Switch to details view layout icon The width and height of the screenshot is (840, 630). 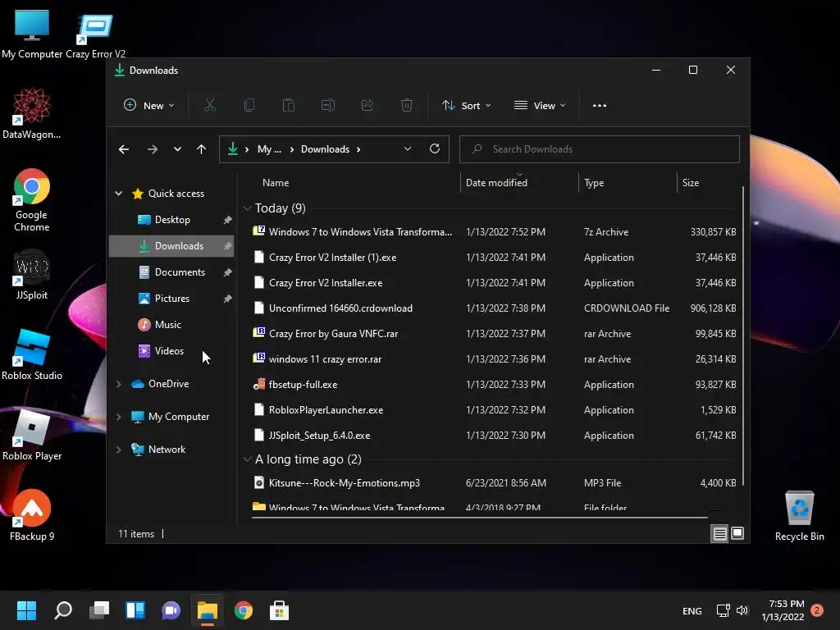(719, 533)
